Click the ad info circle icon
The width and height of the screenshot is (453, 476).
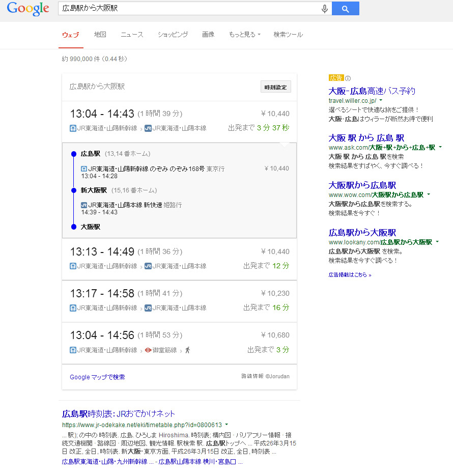[348, 78]
